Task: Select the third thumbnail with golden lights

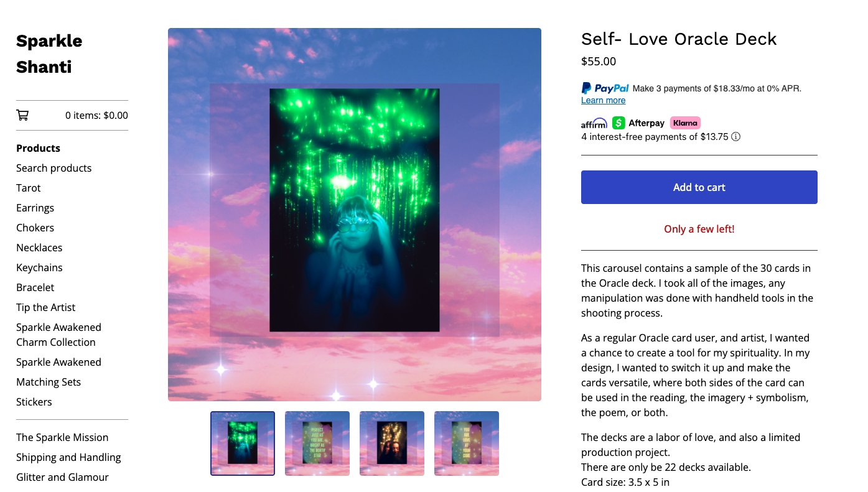Action: click(x=392, y=443)
